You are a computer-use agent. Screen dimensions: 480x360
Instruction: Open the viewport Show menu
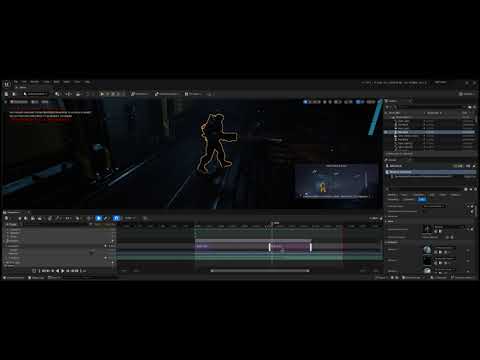[x=45, y=102]
